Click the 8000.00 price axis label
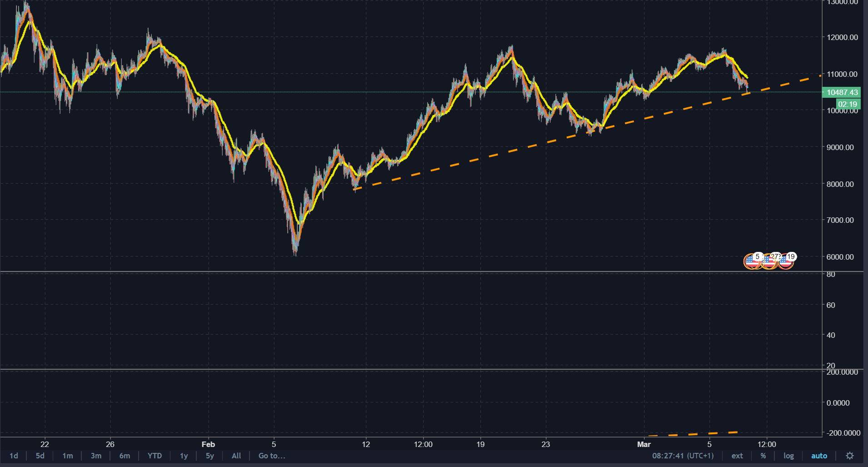868x467 pixels. [840, 184]
